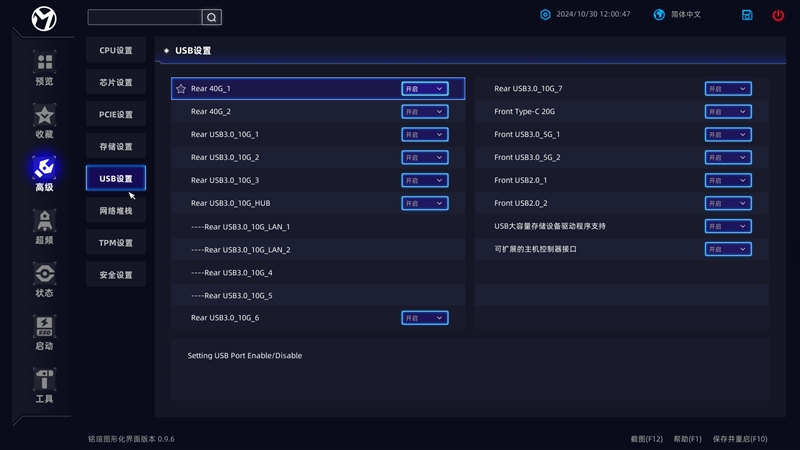Image resolution: width=800 pixels, height=450 pixels.
Task: Click the search magnifier icon
Action: 211,17
